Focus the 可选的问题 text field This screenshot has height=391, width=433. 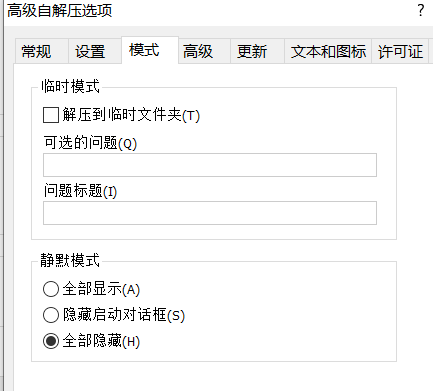[210, 165]
